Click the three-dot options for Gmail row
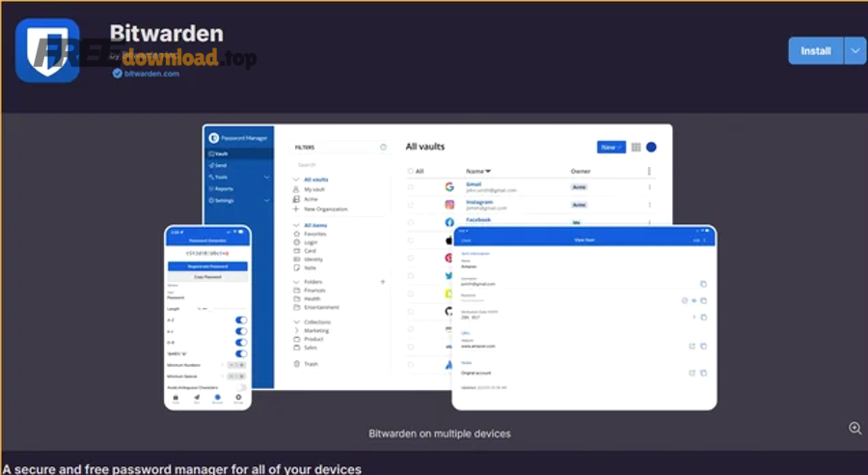Image resolution: width=868 pixels, height=475 pixels. 649,187
